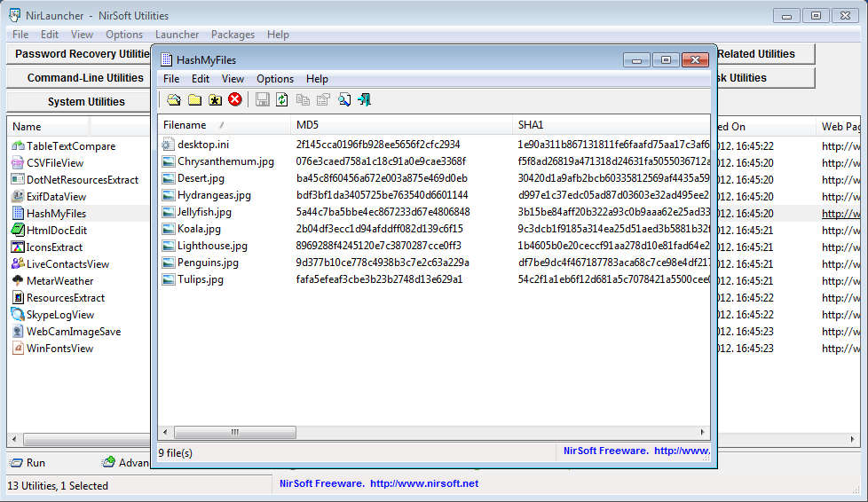
Task: Click WinFontsView icon in NirLauncher list
Action: [x=18, y=349]
